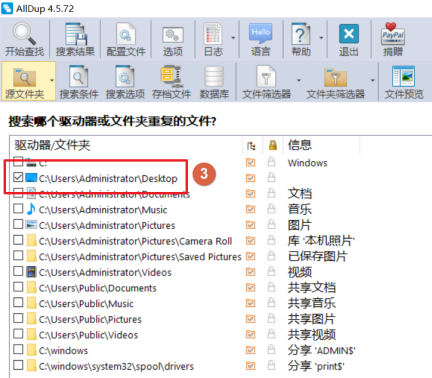Switch to the 存档文件 tab
The width and height of the screenshot is (432, 378).
[171, 82]
